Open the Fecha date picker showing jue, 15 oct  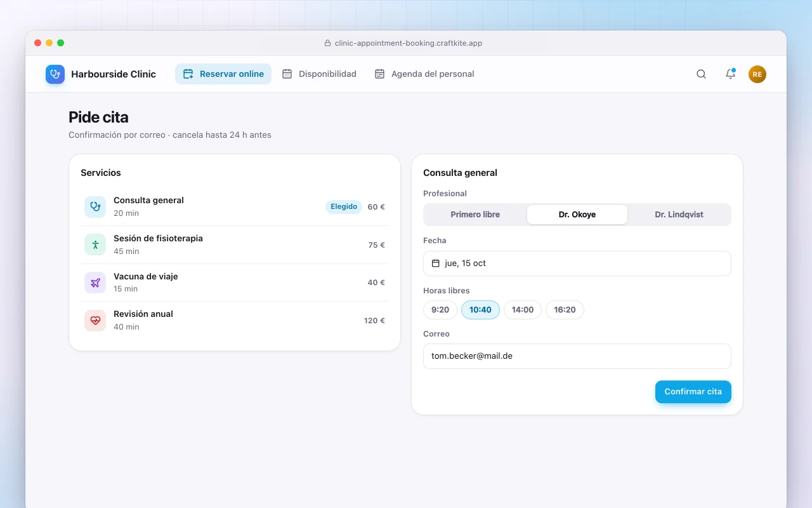(x=577, y=264)
